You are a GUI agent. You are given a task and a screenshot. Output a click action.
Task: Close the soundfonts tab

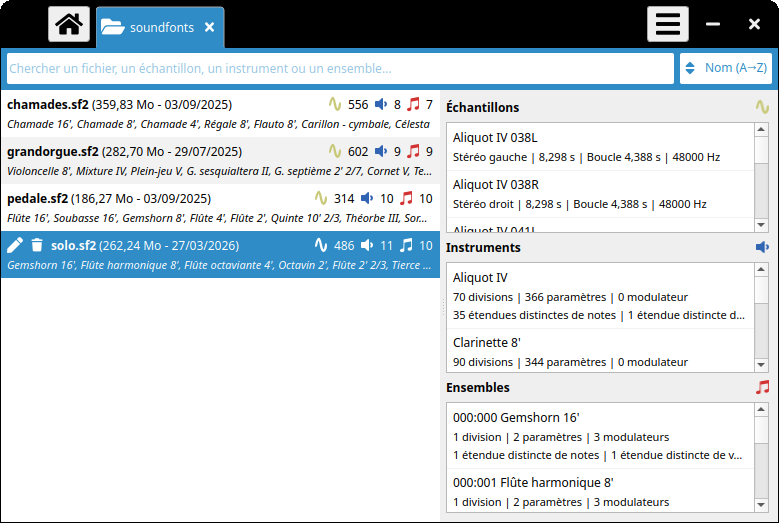209,28
